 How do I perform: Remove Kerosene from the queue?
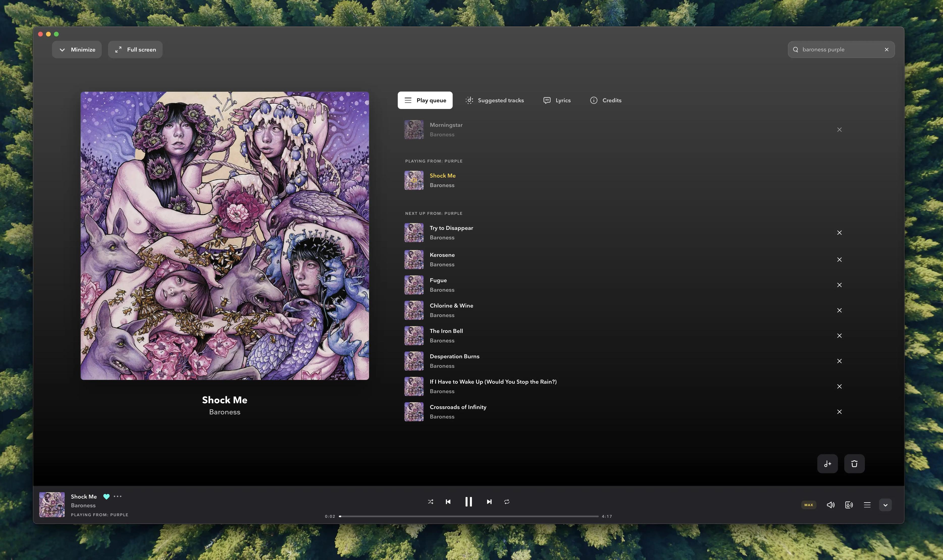tap(839, 260)
